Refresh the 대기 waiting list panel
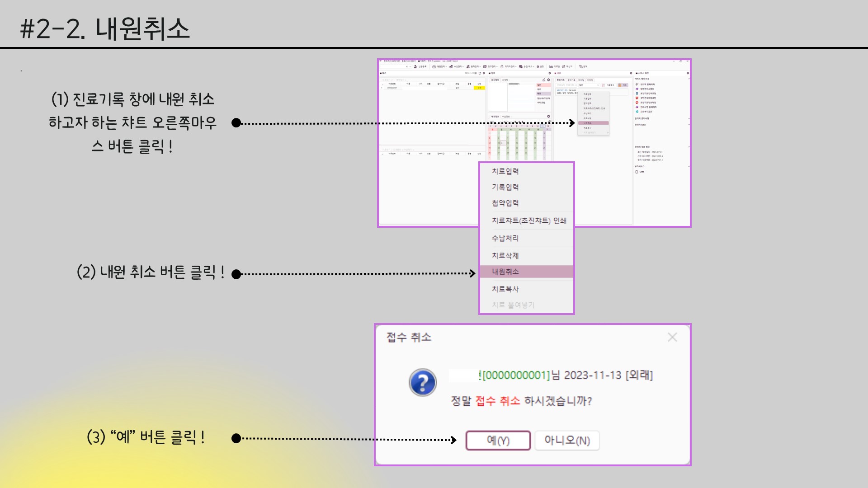Screen dimensions: 868x488 pyautogui.click(x=480, y=73)
